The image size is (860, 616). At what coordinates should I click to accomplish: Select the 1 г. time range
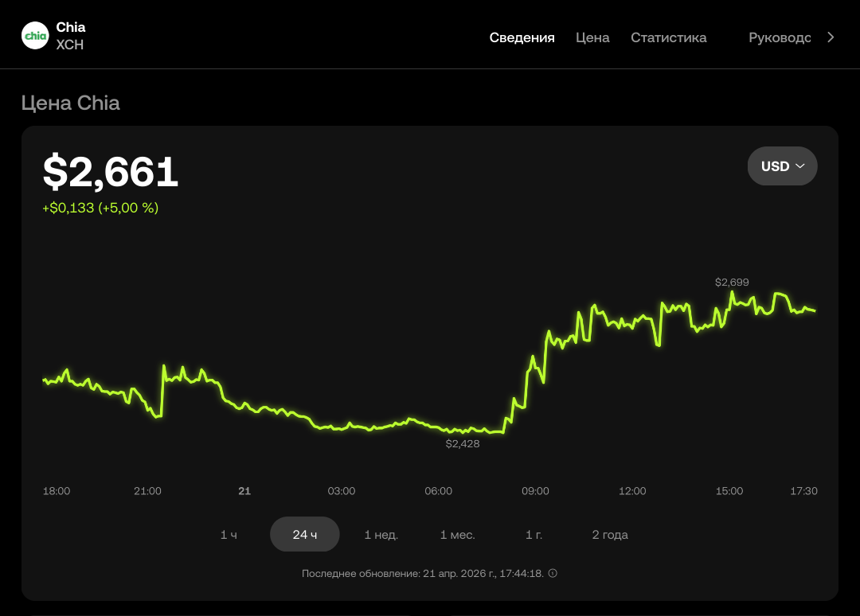tap(534, 534)
